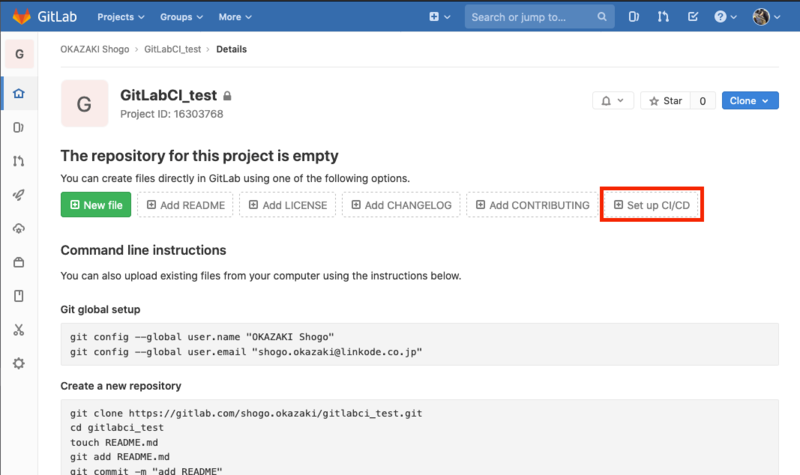This screenshot has height=475, width=800.
Task: Open notification bell dropdown
Action: (x=613, y=101)
